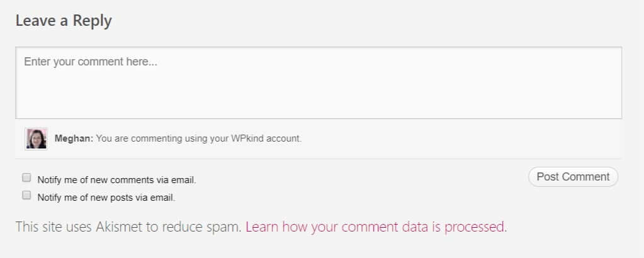The image size is (644, 258).
Task: Click the WPkind account notice text
Action: click(199, 138)
